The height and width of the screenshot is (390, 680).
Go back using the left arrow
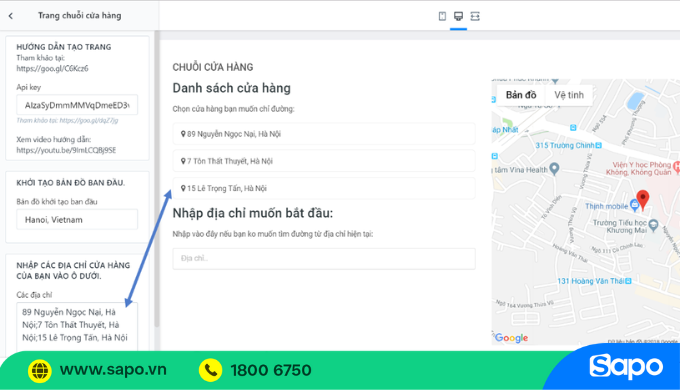[x=11, y=16]
